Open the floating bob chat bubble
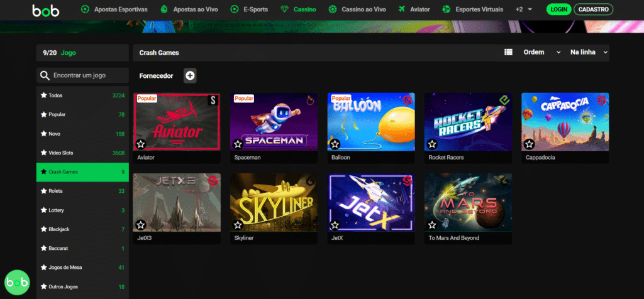Screen dimensions: 644x299 pos(17,283)
